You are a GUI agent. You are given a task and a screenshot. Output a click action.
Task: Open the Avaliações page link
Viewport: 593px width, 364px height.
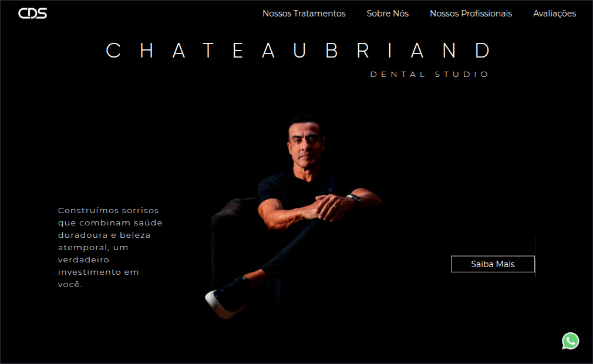tap(554, 14)
